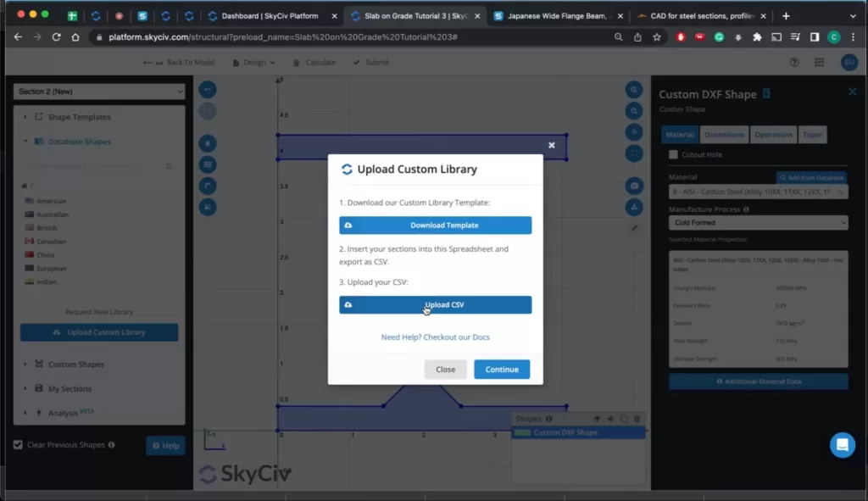The width and height of the screenshot is (868, 501).
Task: Click Add from Database button
Action: coord(811,178)
